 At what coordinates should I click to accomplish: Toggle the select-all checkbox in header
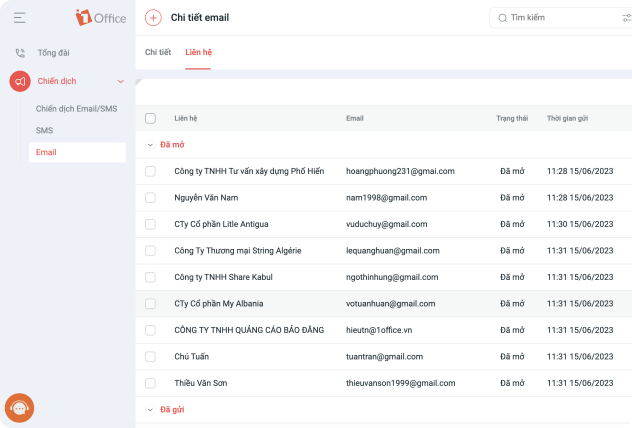[150, 118]
